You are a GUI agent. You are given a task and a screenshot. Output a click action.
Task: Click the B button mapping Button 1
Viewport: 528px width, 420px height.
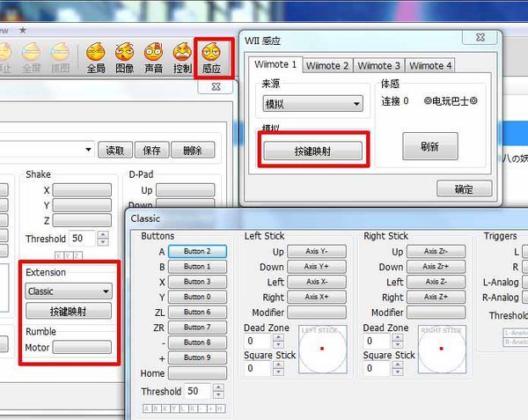pyautogui.click(x=197, y=267)
